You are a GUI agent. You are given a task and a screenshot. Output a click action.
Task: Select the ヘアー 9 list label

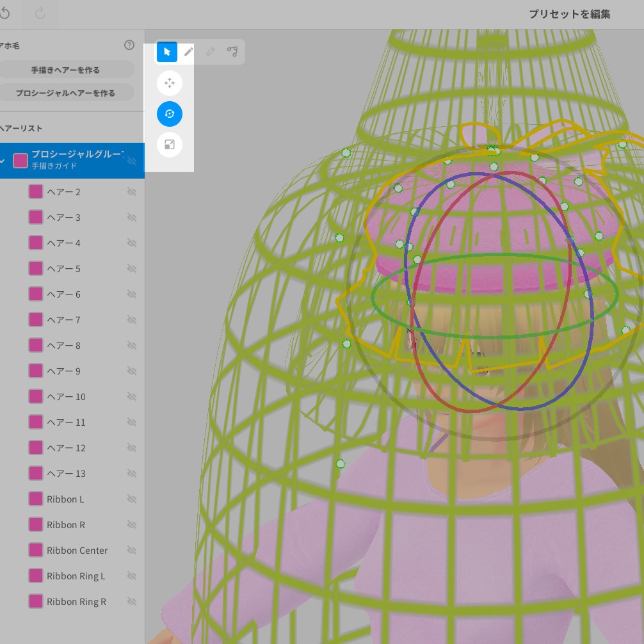pos(63,371)
